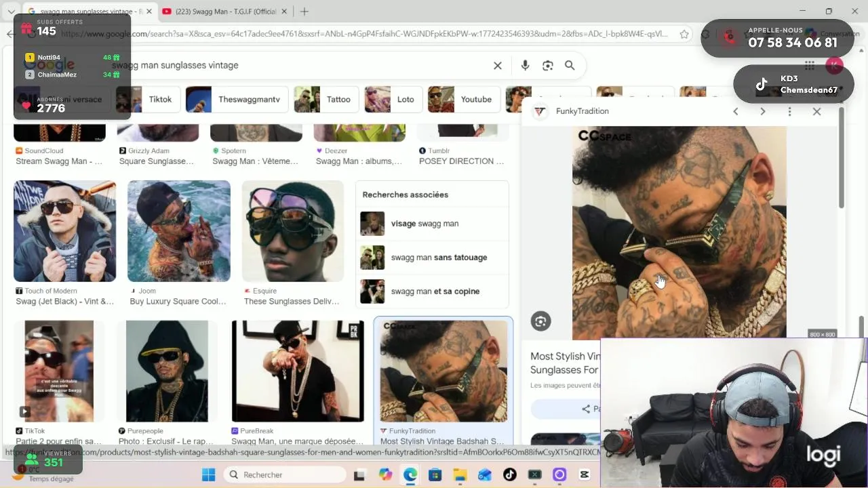Open PureBreak Swagg Man marque déposée image
The width and height of the screenshot is (868, 488).
pos(298,371)
